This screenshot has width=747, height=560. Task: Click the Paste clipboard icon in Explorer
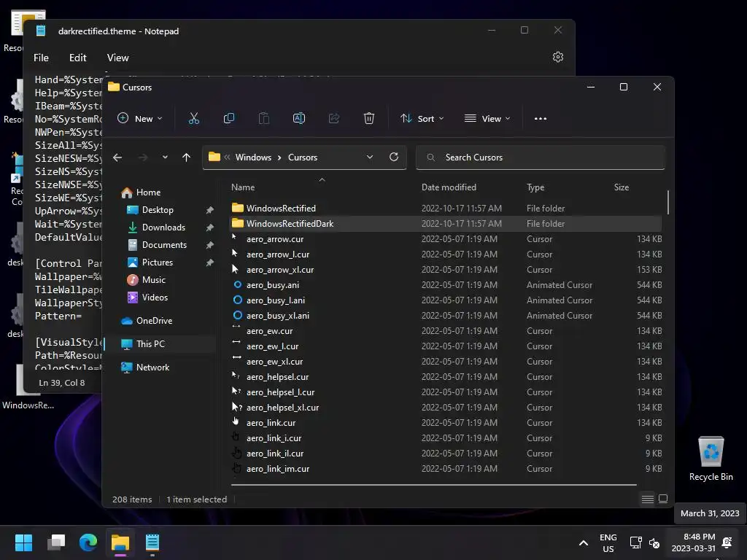pyautogui.click(x=264, y=118)
